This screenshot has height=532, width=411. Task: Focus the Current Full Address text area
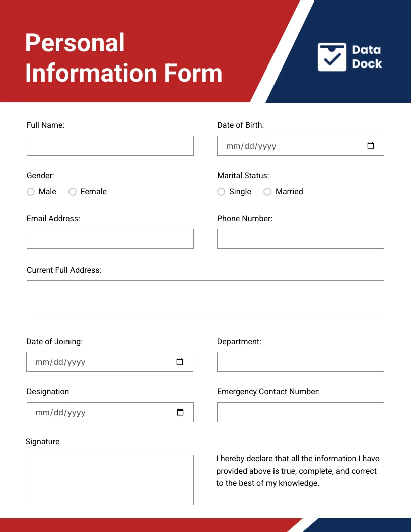tap(205, 300)
